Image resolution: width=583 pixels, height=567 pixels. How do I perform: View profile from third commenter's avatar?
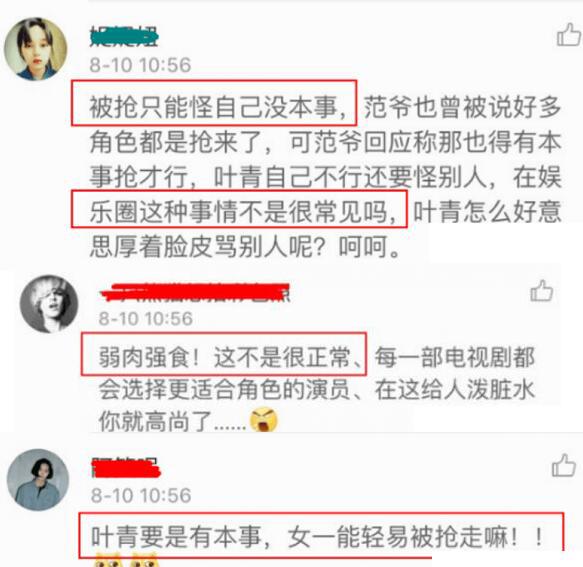pos(38,479)
